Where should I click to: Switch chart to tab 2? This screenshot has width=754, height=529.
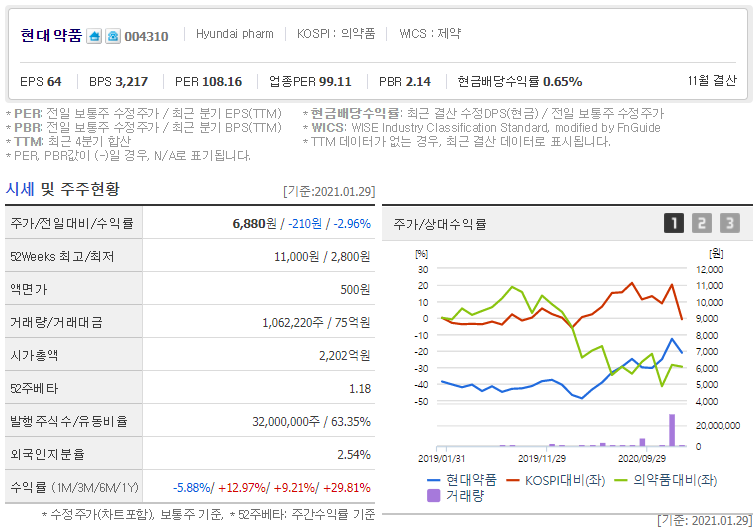tap(702, 223)
